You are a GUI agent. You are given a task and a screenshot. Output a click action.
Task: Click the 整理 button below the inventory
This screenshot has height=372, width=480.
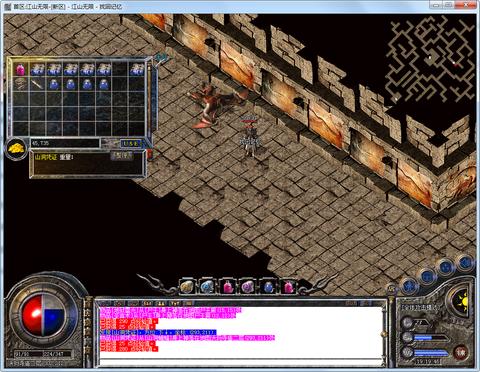pyautogui.click(x=121, y=155)
